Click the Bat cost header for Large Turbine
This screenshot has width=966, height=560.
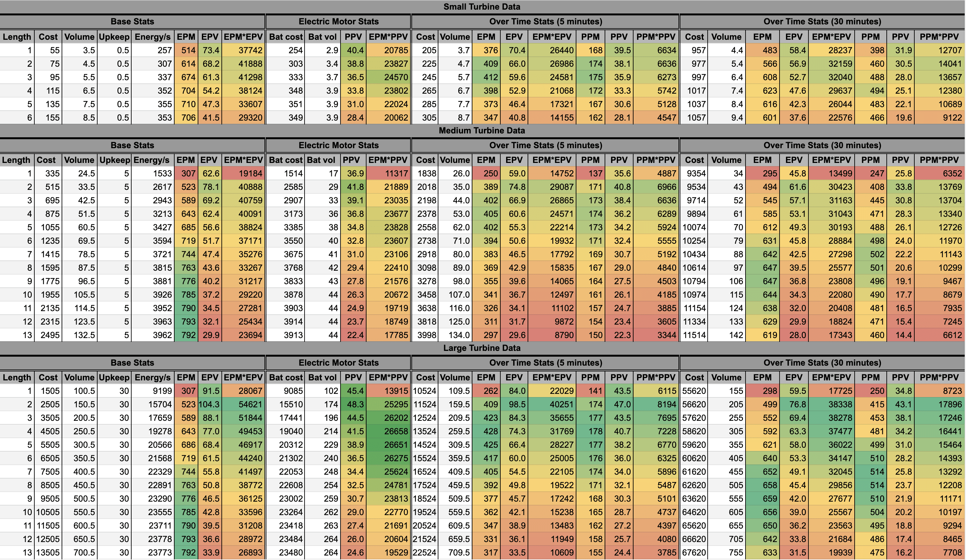(286, 377)
